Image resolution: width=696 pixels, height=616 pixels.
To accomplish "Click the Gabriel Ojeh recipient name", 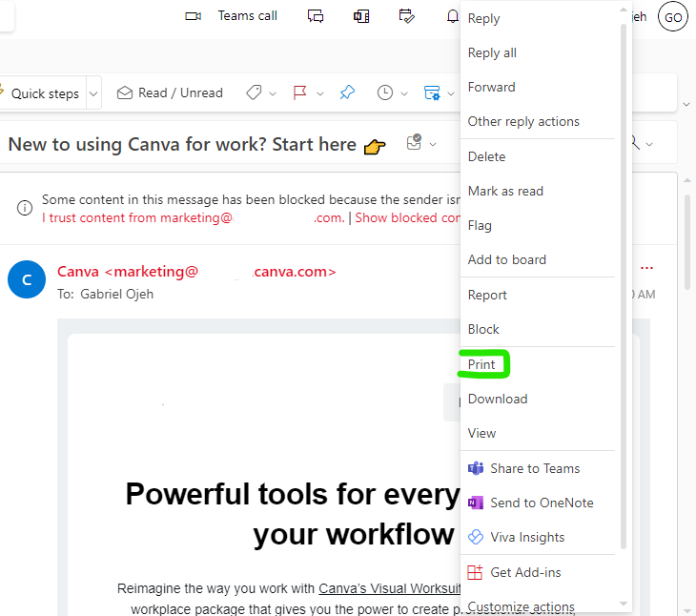I will 116,294.
